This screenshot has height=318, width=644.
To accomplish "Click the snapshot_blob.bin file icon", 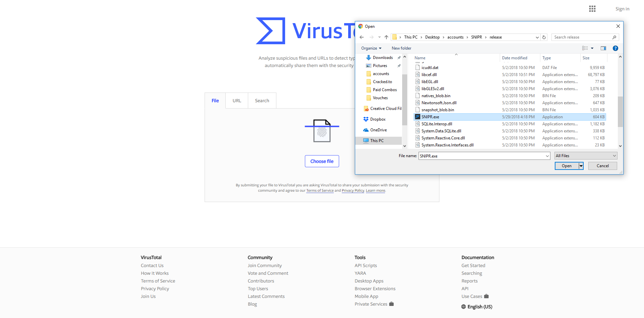I will click(418, 110).
